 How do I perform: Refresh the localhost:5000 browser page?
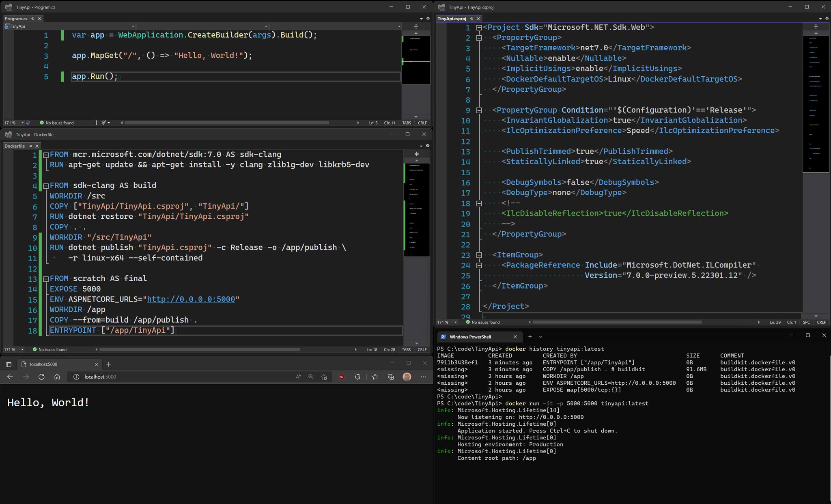41,377
